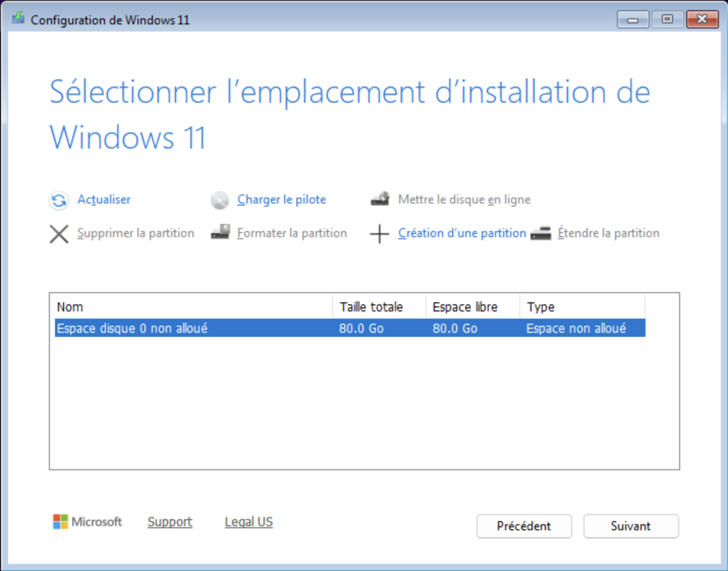This screenshot has height=571, width=728.
Task: Click the 80.0 Go total size cell
Action: (x=361, y=329)
